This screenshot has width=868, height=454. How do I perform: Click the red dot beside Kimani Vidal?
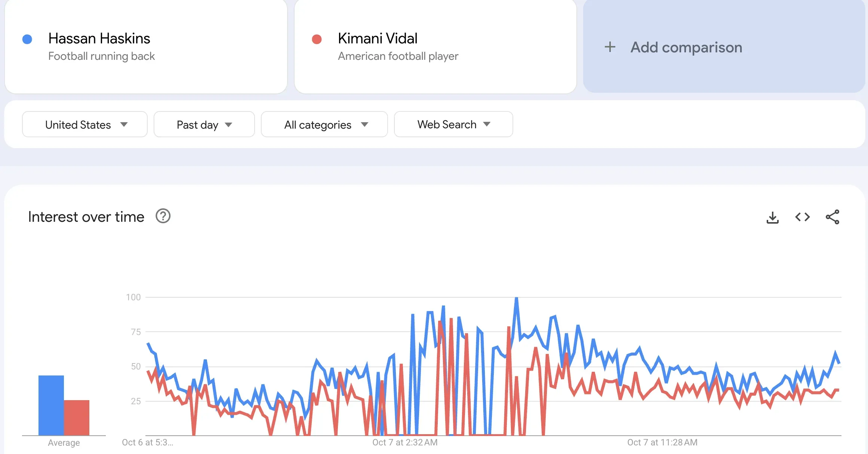point(317,39)
